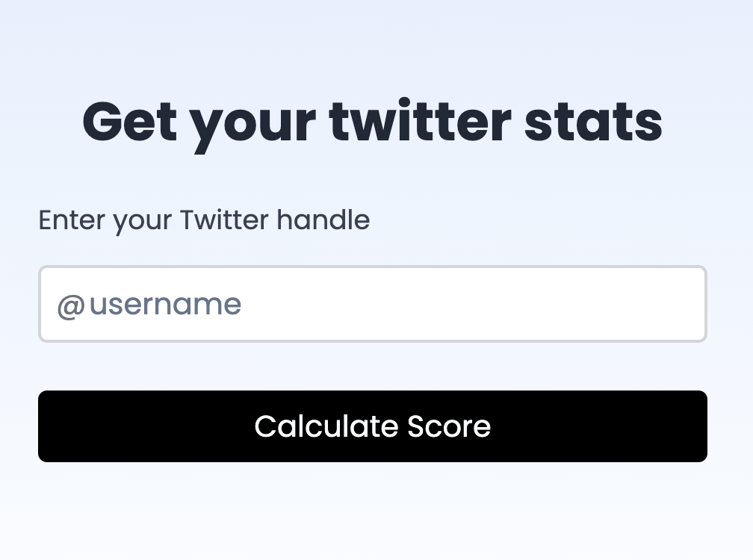Click the 'Enter your Twitter handle' label
Viewport: 753px width, 560px height.
tap(203, 220)
